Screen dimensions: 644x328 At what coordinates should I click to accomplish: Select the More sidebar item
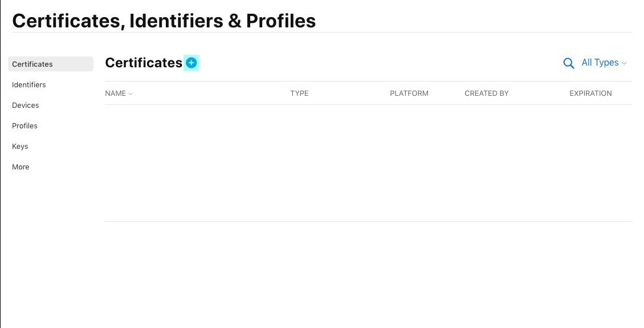(x=21, y=167)
